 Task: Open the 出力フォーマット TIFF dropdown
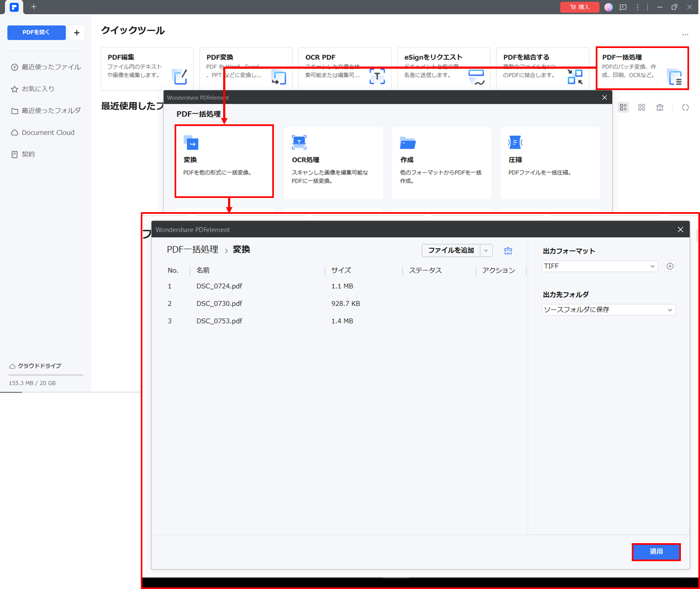(x=600, y=266)
